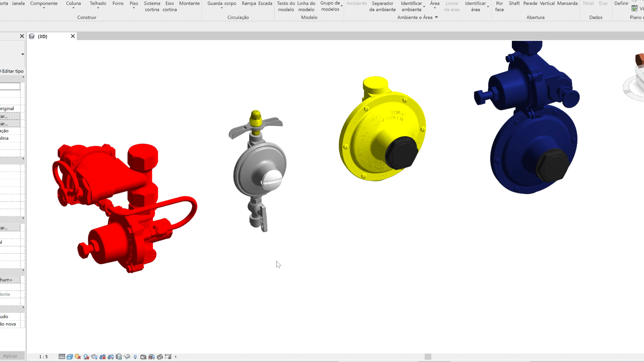Click the locked 3D view house icon
Image resolution: width=644 pixels, height=362 pixels.
click(x=119, y=357)
